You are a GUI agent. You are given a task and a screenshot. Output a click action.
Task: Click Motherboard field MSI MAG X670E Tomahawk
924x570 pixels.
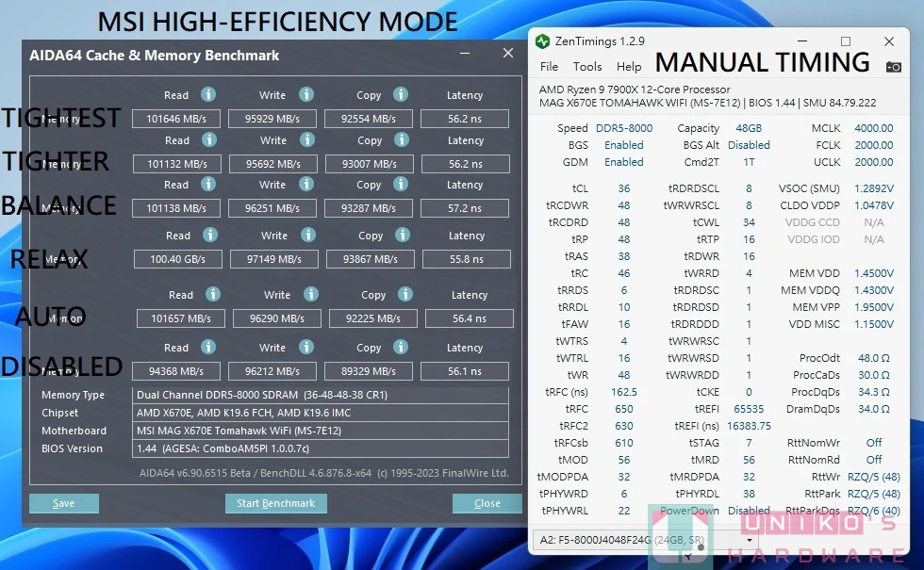[x=321, y=431]
